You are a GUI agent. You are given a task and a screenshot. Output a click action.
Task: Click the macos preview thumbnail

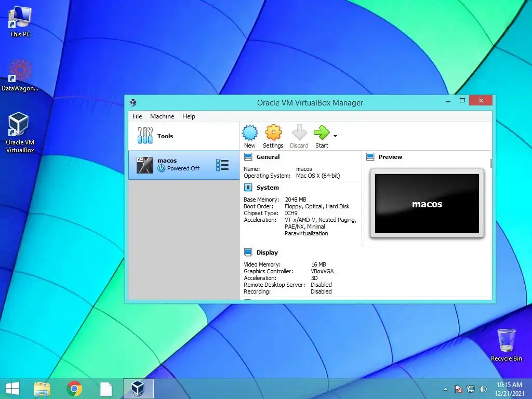pos(427,204)
